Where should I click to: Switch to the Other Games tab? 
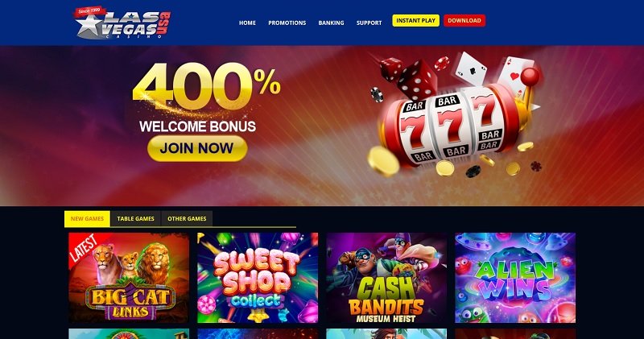point(187,218)
